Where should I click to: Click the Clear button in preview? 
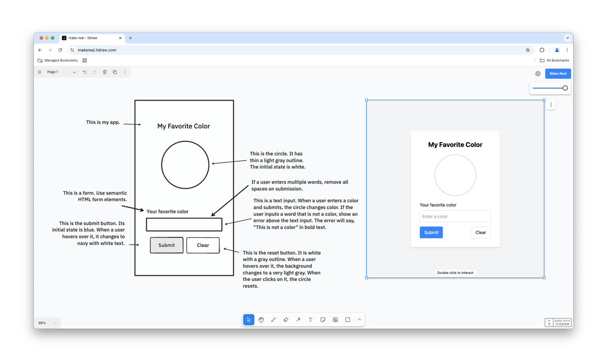[481, 233]
